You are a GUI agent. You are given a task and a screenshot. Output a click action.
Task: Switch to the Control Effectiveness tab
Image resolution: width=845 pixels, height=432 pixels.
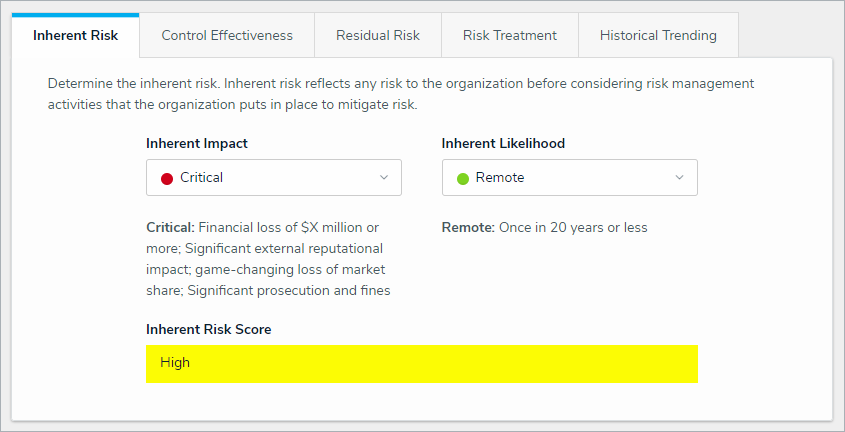[x=227, y=35]
